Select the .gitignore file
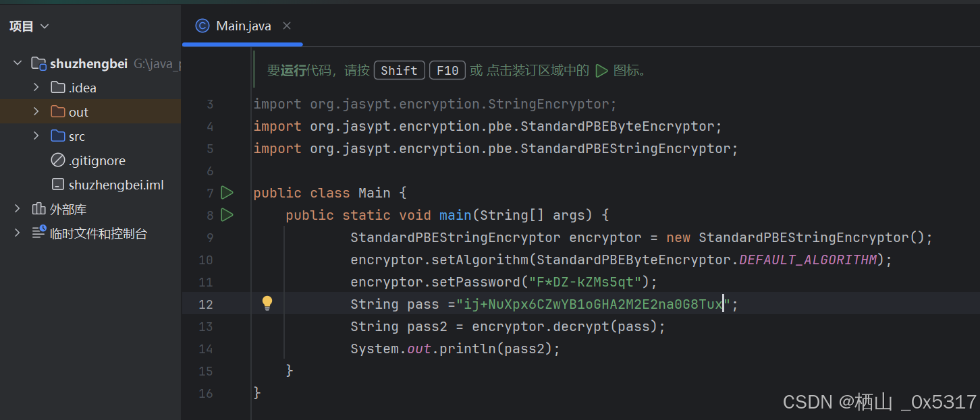 97,160
